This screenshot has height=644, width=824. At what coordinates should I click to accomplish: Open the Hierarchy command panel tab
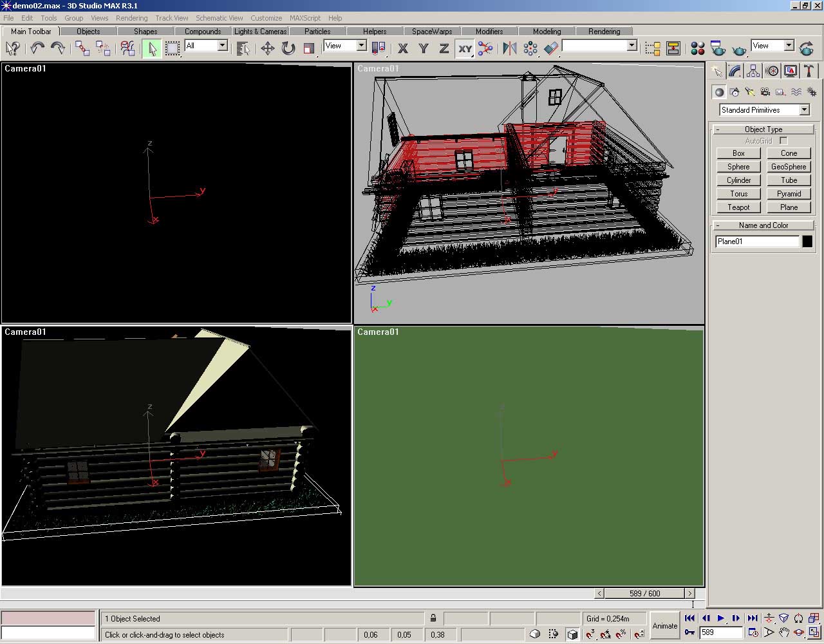[754, 71]
